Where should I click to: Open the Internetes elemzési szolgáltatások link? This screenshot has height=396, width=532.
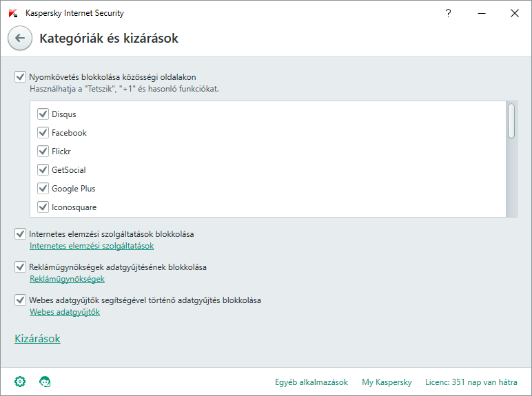click(x=92, y=246)
